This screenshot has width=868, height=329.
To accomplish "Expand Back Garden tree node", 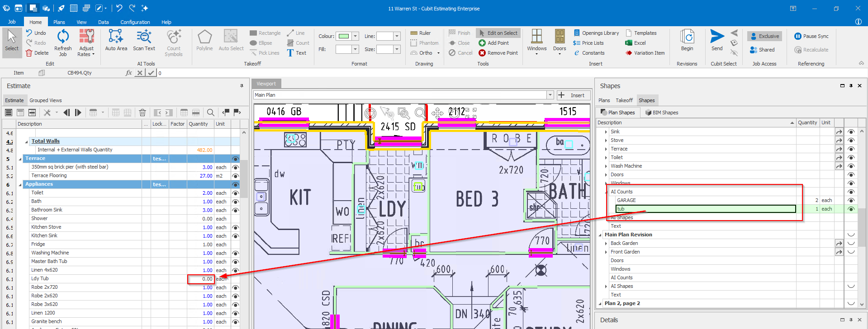I will [606, 244].
